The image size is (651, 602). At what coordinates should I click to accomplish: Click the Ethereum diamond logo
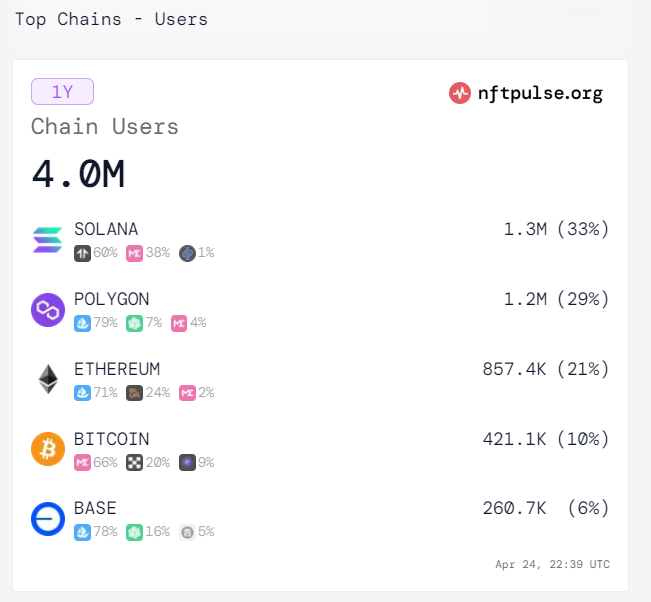[48, 379]
